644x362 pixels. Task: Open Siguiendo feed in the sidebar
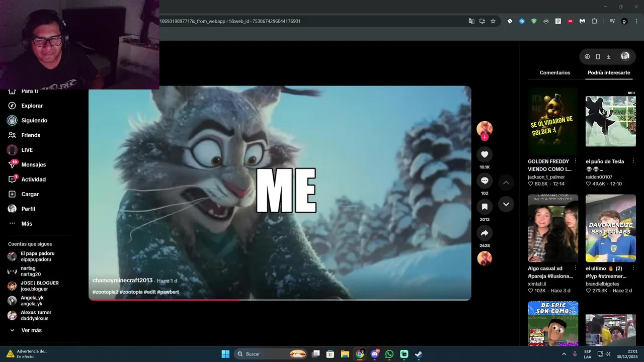[34, 120]
